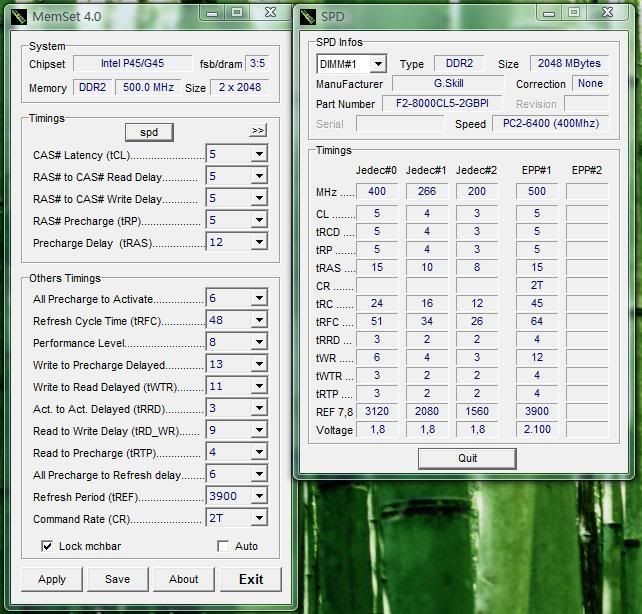Click the Part Number field
This screenshot has width=642, height=614.
[x=443, y=104]
